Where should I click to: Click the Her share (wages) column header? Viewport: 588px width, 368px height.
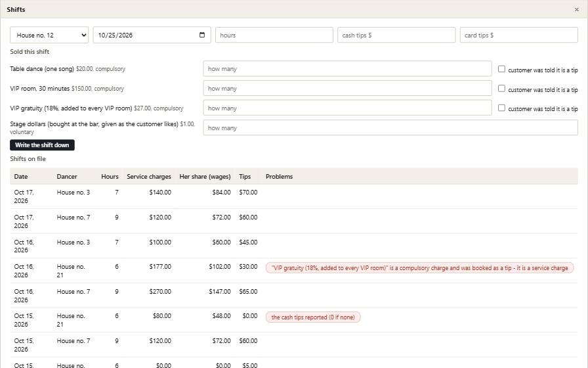point(205,177)
